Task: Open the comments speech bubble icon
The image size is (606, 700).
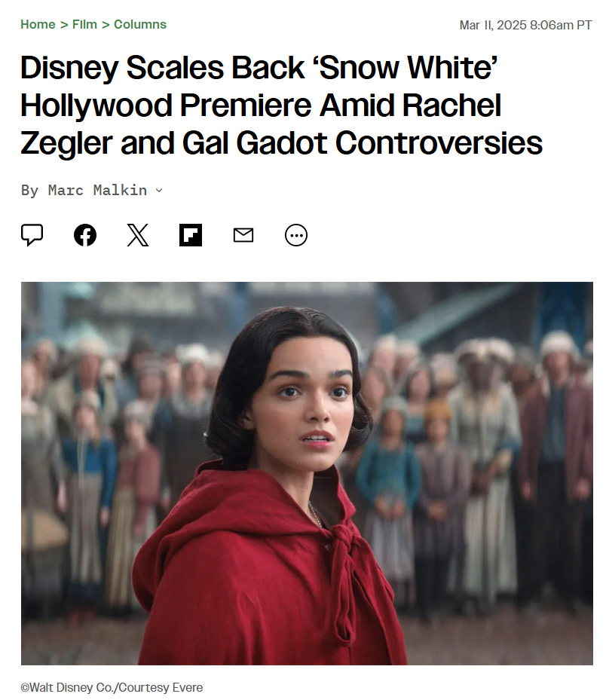Action: point(32,235)
